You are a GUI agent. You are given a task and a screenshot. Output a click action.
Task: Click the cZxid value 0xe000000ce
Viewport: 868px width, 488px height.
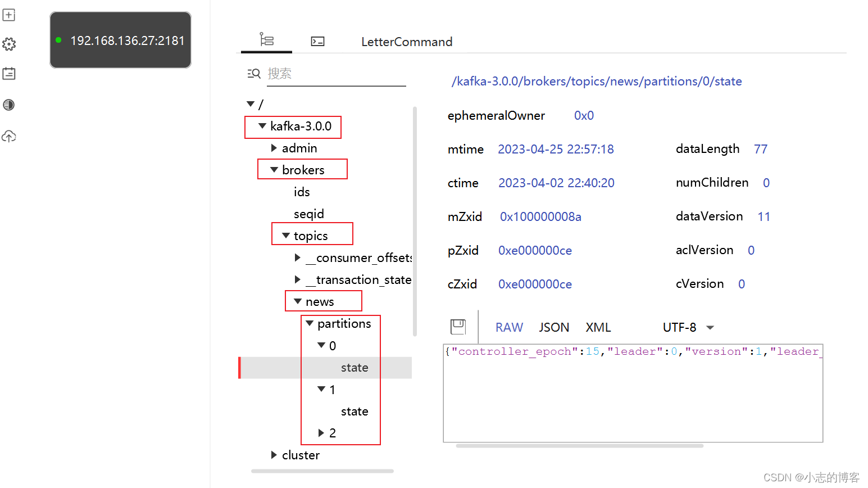535,284
